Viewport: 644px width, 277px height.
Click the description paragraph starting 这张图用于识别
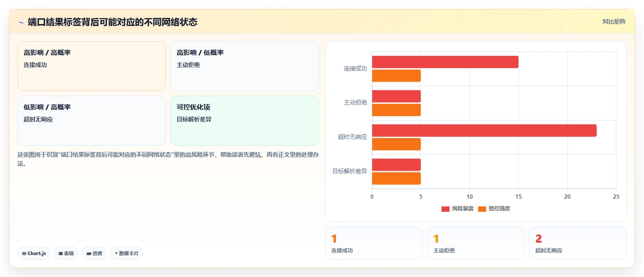pyautogui.click(x=168, y=159)
